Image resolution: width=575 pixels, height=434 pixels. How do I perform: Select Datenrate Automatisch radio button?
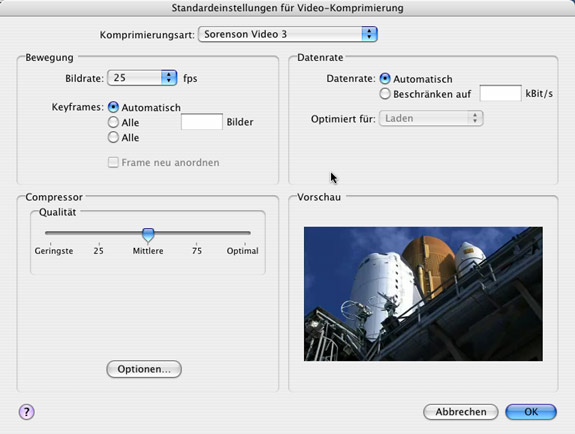[x=385, y=79]
